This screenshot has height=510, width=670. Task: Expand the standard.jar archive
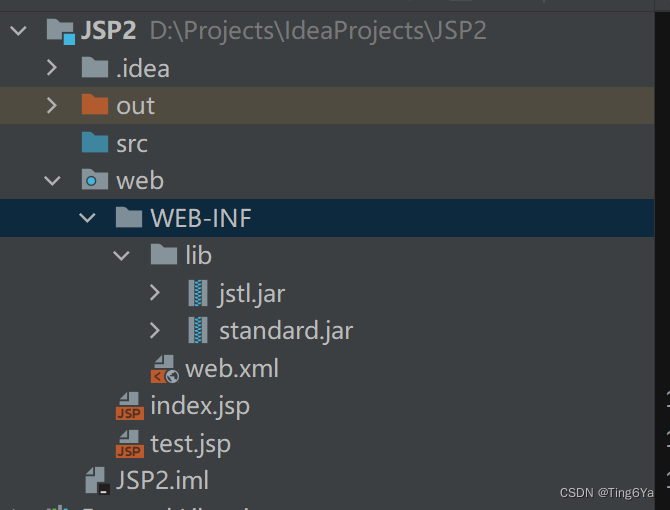(x=155, y=330)
